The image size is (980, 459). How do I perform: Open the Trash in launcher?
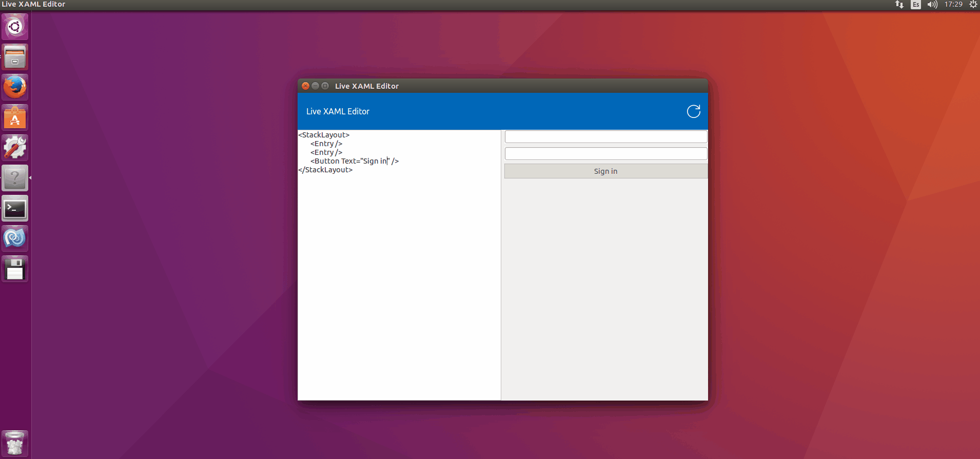click(15, 443)
